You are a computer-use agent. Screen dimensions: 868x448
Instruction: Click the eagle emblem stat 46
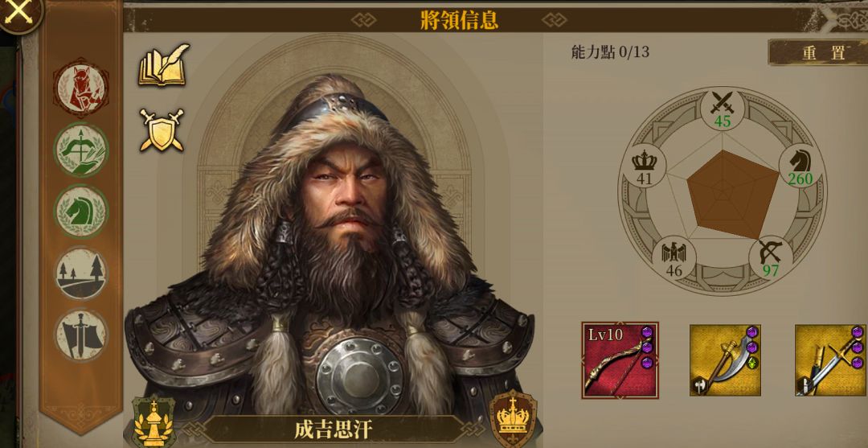click(674, 259)
